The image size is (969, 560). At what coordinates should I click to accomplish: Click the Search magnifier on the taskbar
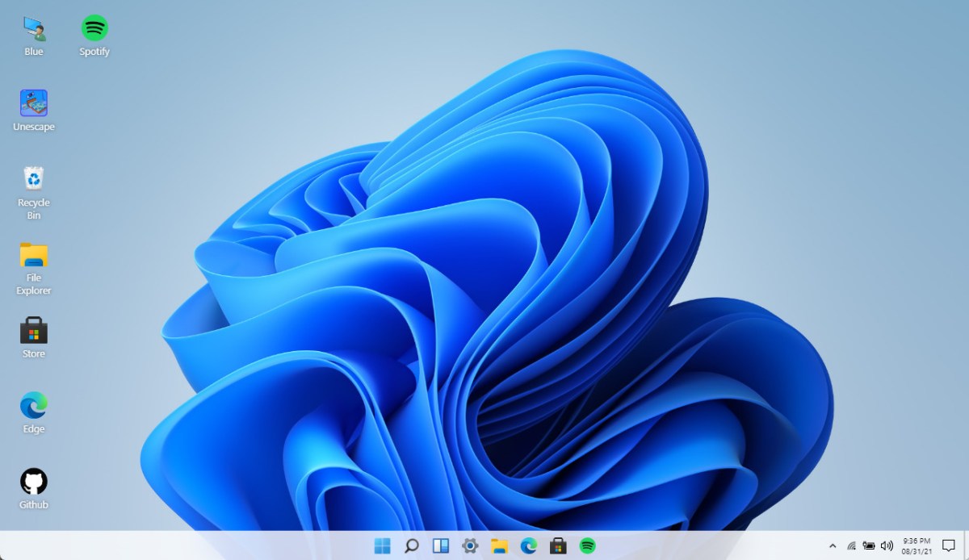[x=411, y=546]
